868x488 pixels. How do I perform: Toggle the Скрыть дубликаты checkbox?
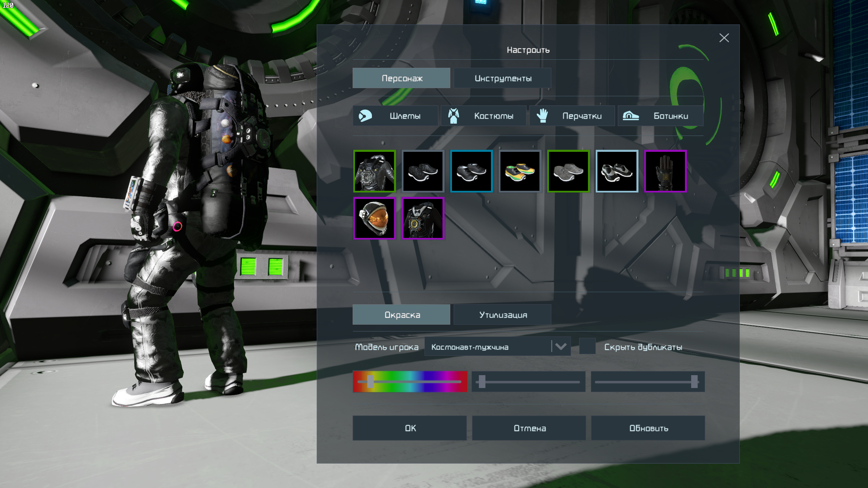(587, 346)
